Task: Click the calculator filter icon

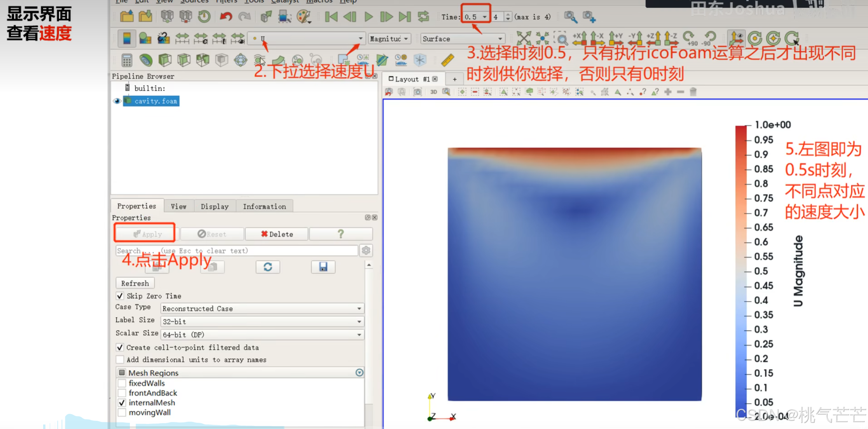Action: coord(127,60)
